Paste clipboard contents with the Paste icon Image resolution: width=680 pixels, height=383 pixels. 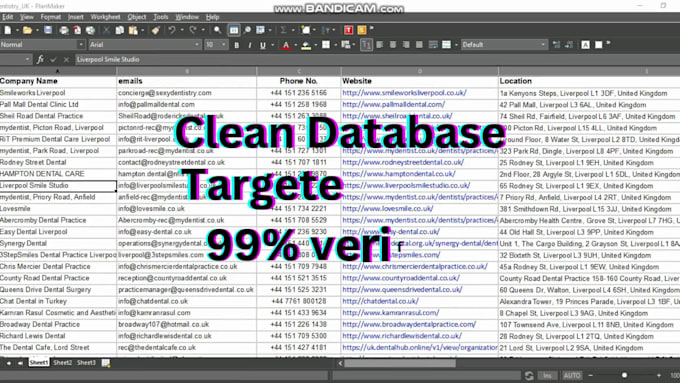(x=133, y=30)
